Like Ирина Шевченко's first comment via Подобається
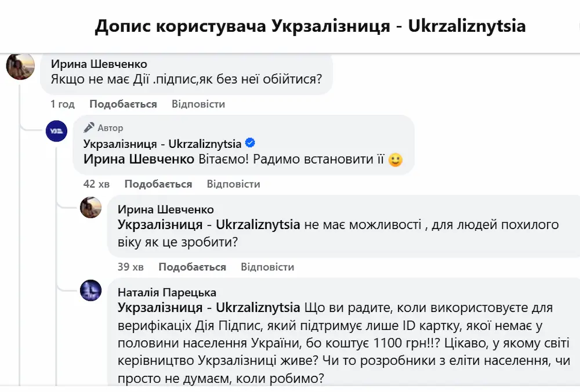Viewport: 580px width, 392px height. point(123,104)
